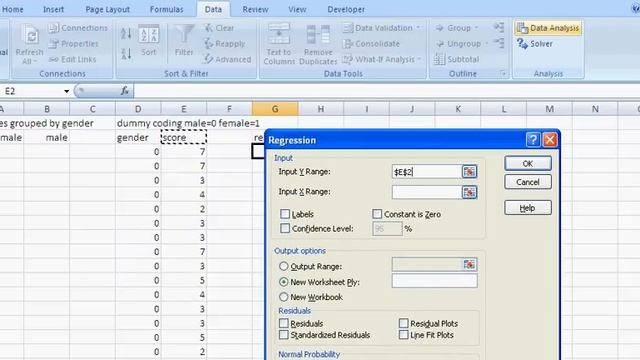Screen dimensions: 640x360
Task: Close the Regression dialog
Action: click(550, 140)
